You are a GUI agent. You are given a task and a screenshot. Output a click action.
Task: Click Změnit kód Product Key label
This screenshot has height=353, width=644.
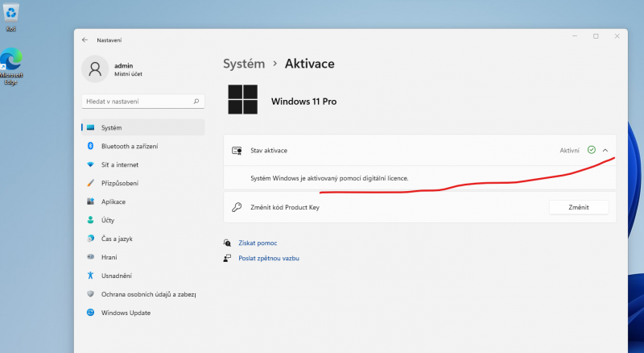tap(285, 207)
